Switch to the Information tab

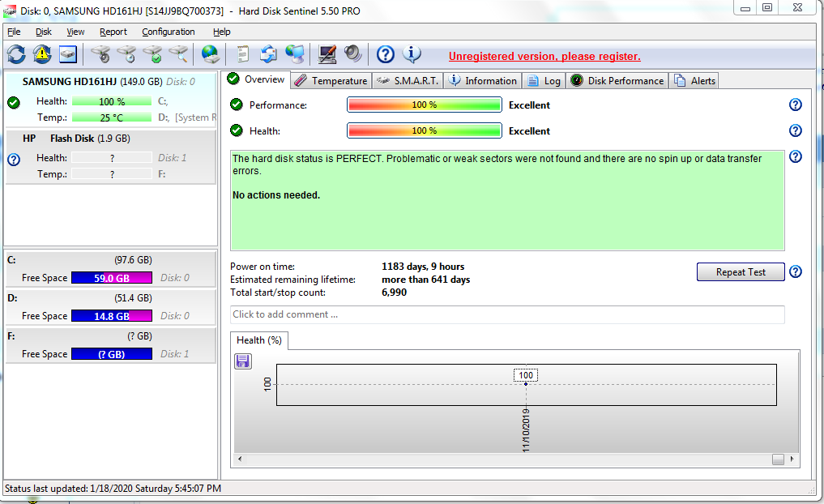(483, 80)
